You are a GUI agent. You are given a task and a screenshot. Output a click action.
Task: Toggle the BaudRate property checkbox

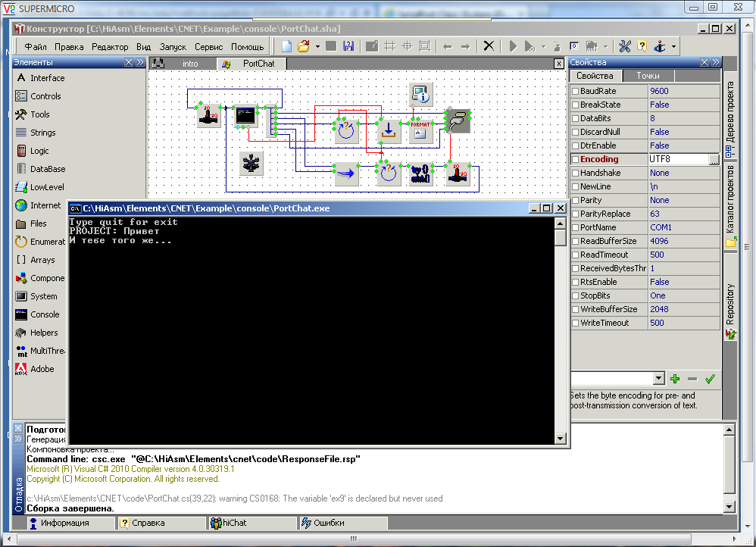pos(575,91)
